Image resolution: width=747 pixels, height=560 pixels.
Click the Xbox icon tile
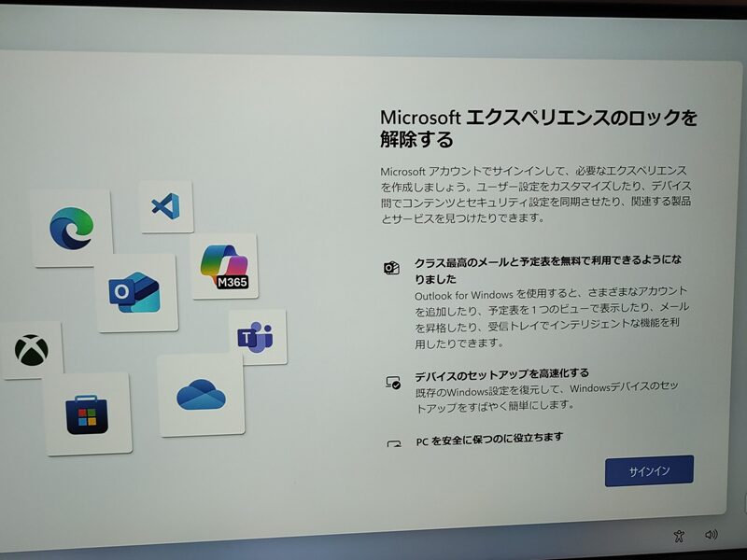tap(32, 350)
